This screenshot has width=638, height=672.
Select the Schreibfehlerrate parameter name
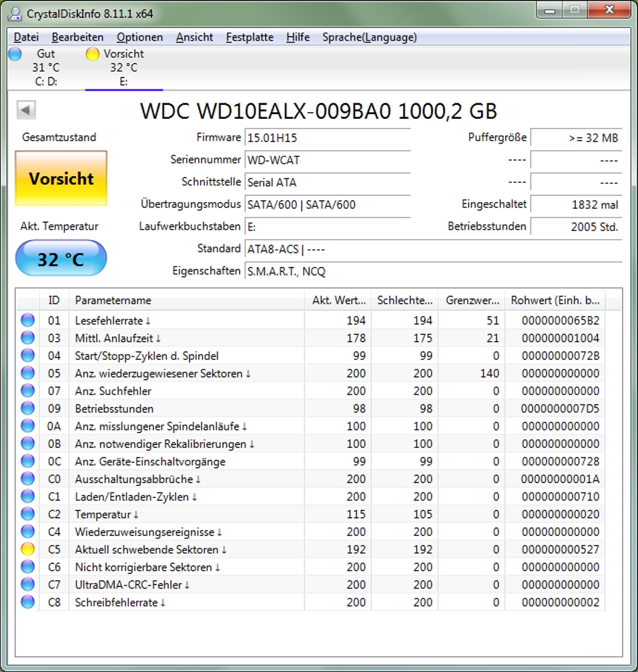[120, 602]
